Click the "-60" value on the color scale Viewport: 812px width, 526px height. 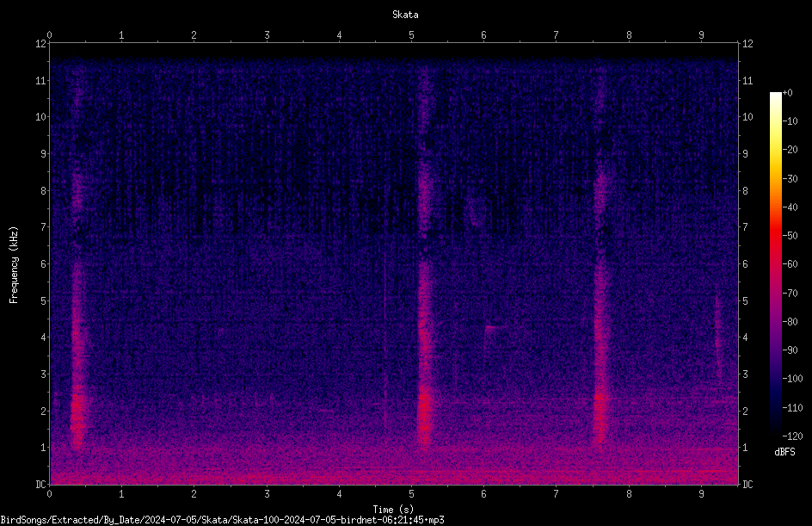[790, 264]
